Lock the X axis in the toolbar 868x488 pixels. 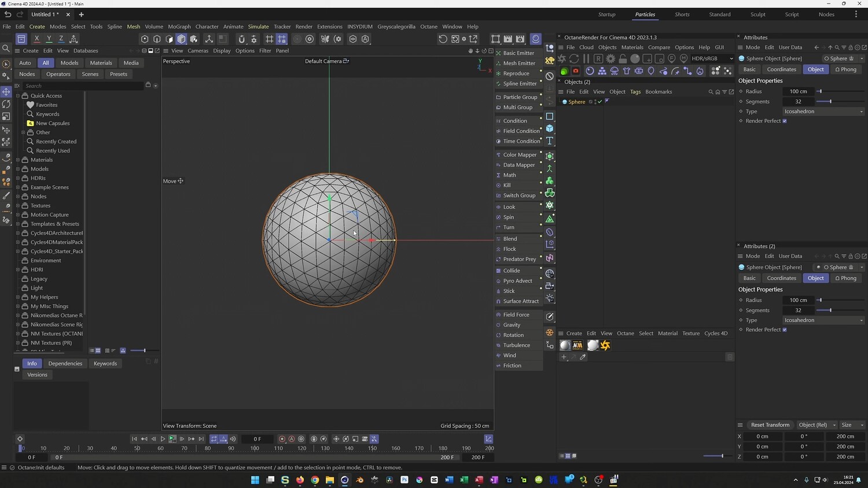point(36,39)
